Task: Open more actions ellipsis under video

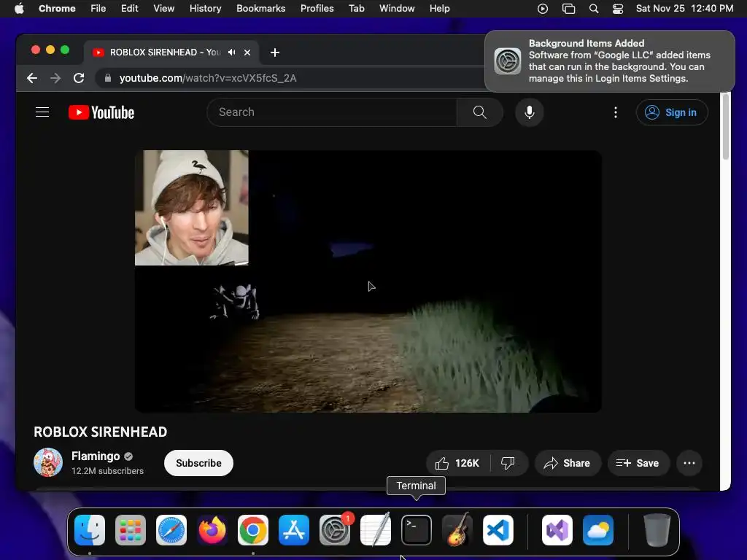Action: pos(689,463)
